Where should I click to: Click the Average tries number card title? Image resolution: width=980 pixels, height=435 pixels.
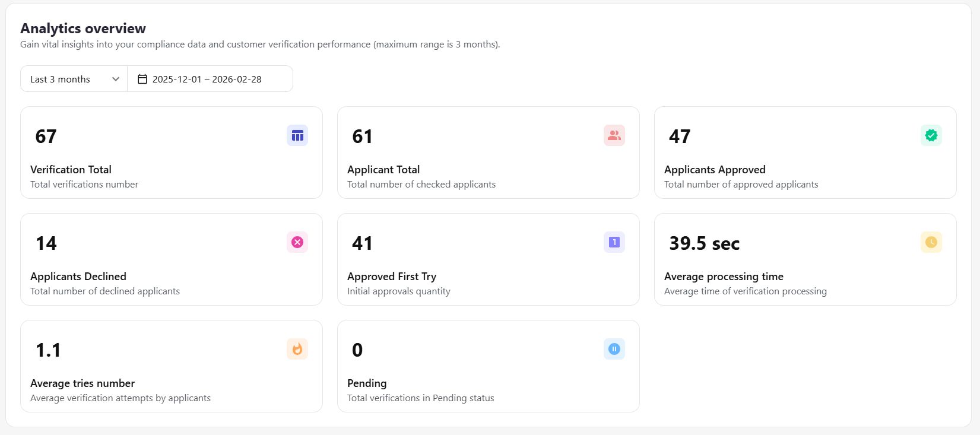tap(83, 383)
